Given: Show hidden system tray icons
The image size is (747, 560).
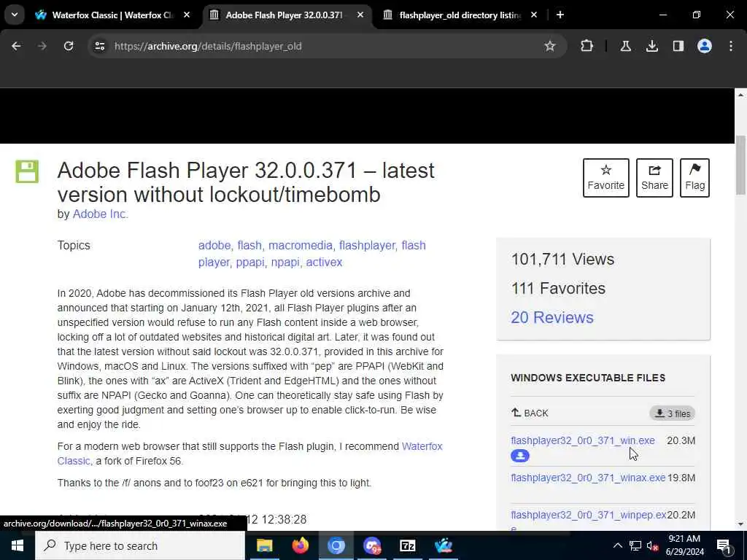Looking at the screenshot, I should click(x=617, y=545).
